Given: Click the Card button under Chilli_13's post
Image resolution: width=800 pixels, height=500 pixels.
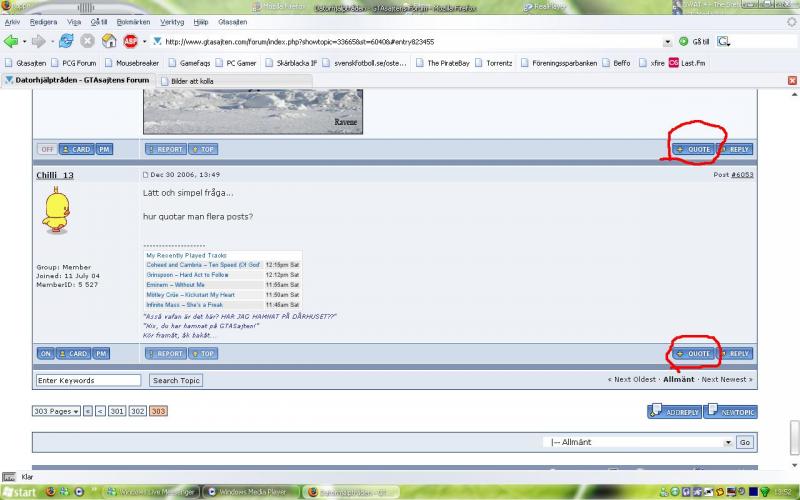Looking at the screenshot, I should 76,353.
